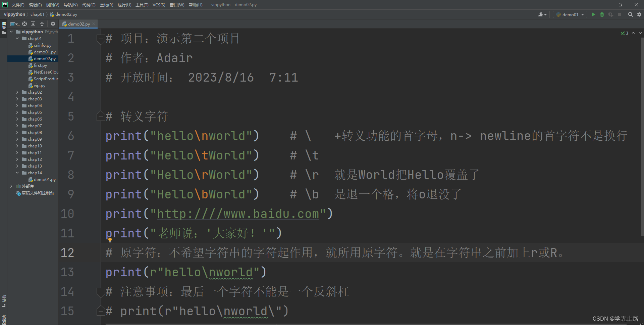The width and height of the screenshot is (644, 325).
Task: Go to previous highlighted problem arrow
Action: click(633, 33)
